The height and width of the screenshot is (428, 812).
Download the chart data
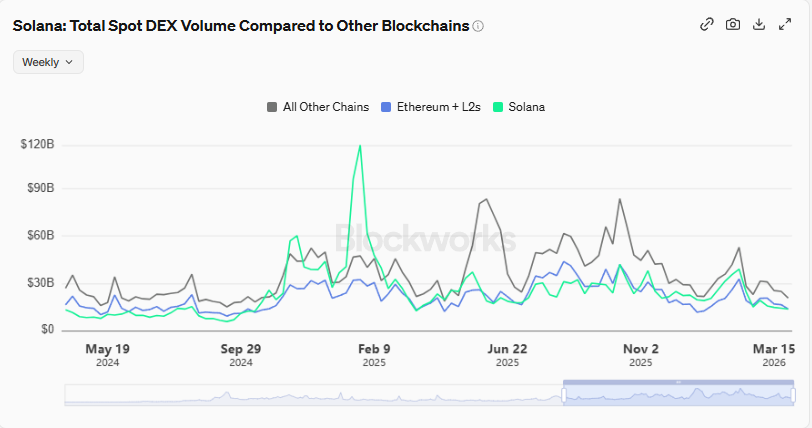pyautogui.click(x=759, y=25)
